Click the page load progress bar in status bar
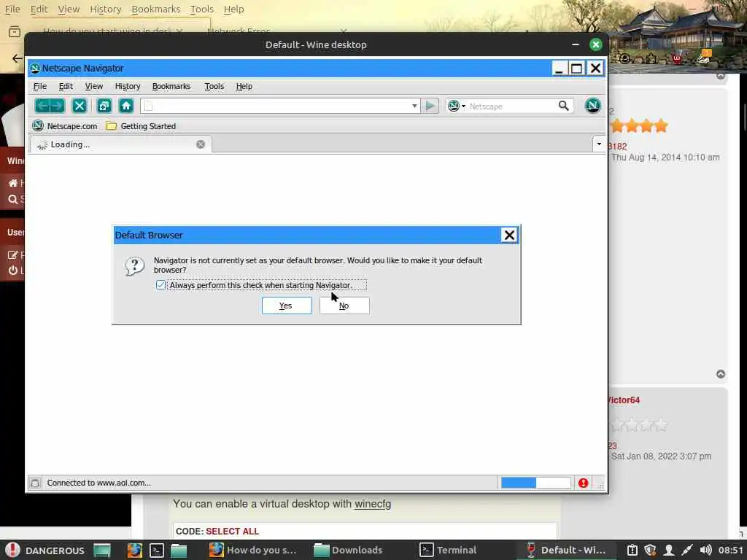 tap(535, 483)
